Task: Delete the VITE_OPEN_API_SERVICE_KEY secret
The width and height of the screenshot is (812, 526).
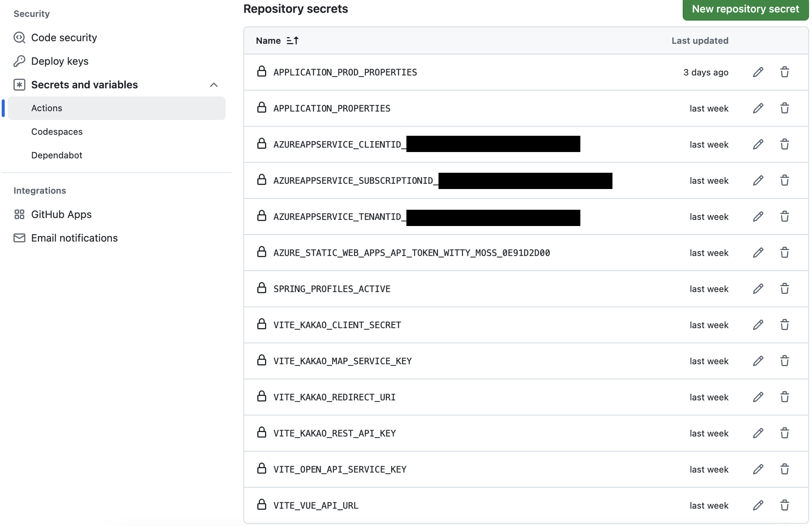Action: point(784,469)
